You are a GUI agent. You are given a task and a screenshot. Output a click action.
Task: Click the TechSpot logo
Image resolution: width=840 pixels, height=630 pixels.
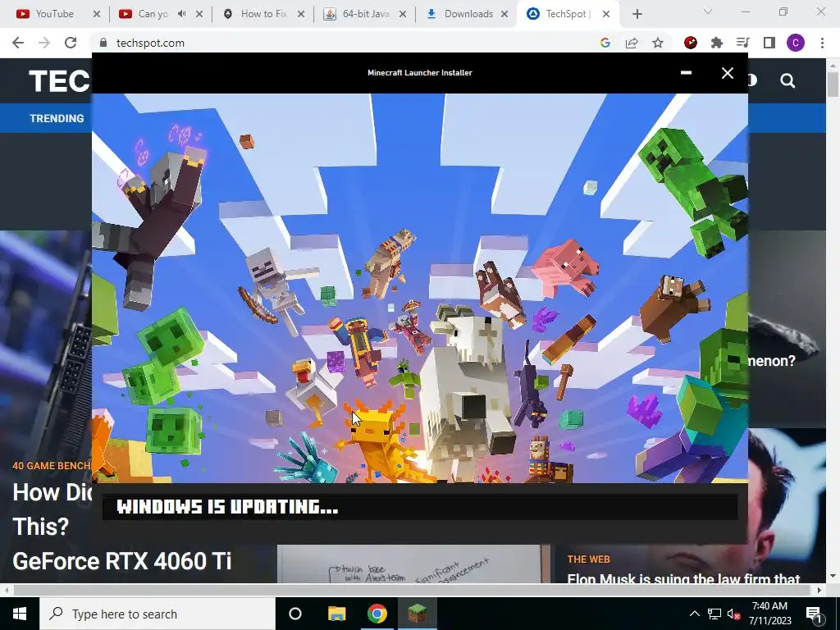(60, 81)
